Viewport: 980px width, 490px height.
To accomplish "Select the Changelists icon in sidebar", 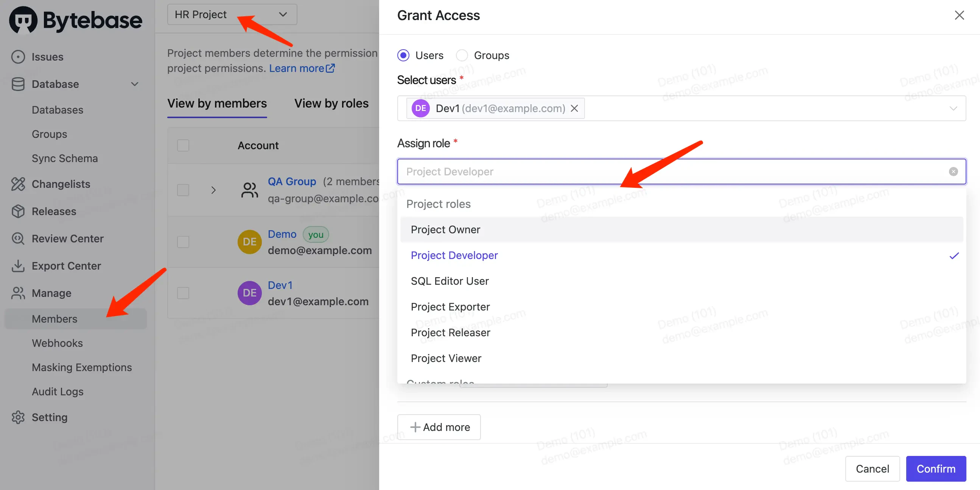I will (x=18, y=184).
